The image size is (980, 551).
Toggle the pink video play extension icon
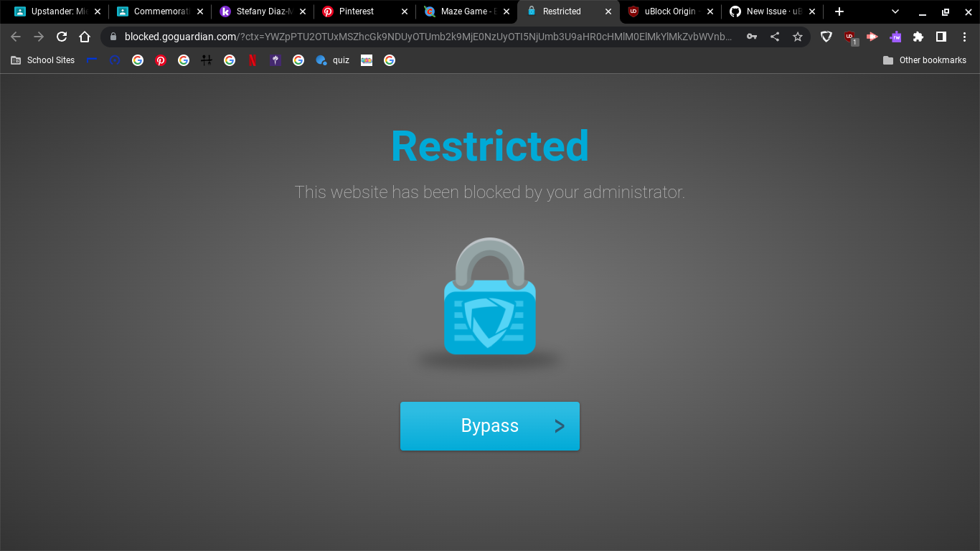tap(872, 37)
